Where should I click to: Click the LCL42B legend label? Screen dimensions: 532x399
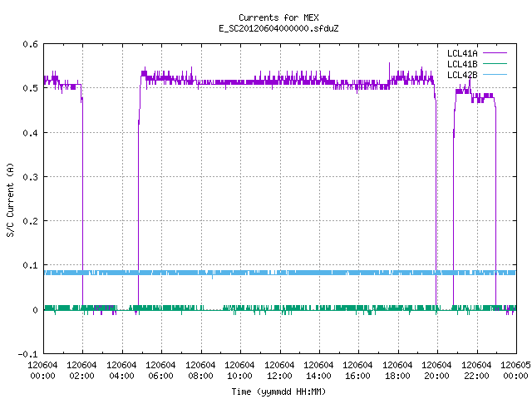(462, 75)
